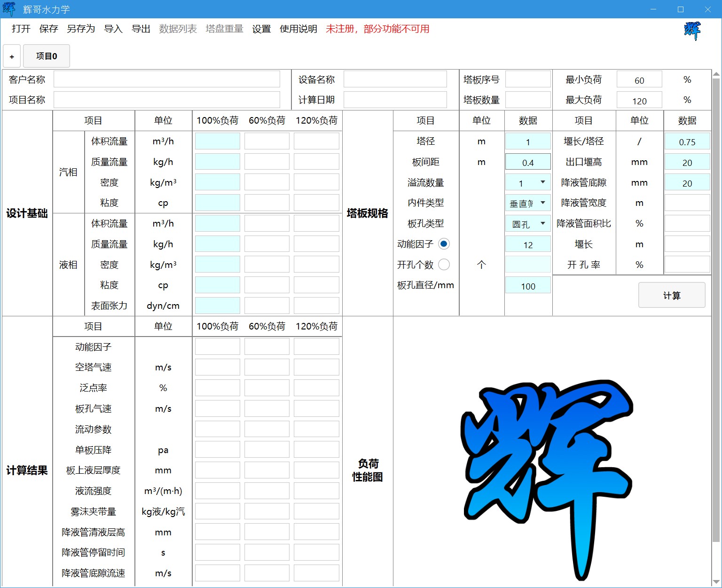722x588 pixels.
Task: Click 使用说明 in the menu bar
Action: coord(298,29)
